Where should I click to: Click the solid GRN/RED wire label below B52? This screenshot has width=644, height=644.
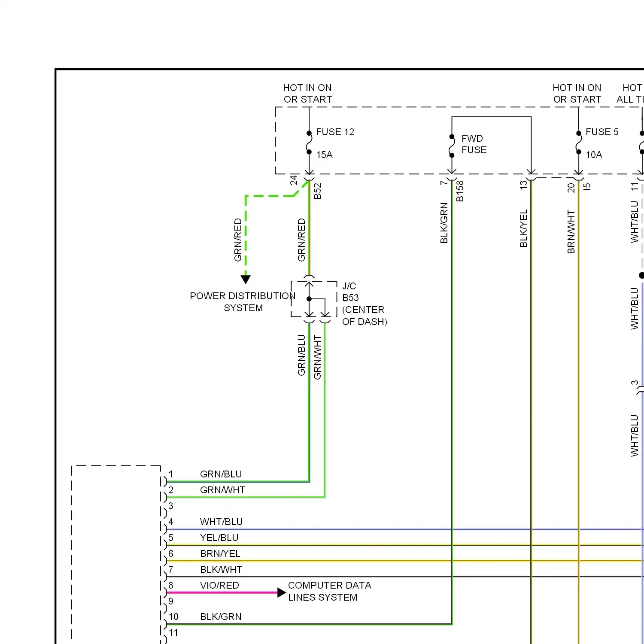[301, 240]
